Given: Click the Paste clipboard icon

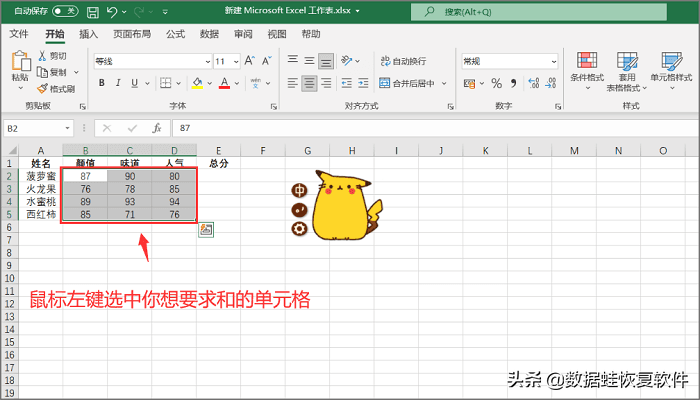Looking at the screenshot, I should (x=21, y=61).
